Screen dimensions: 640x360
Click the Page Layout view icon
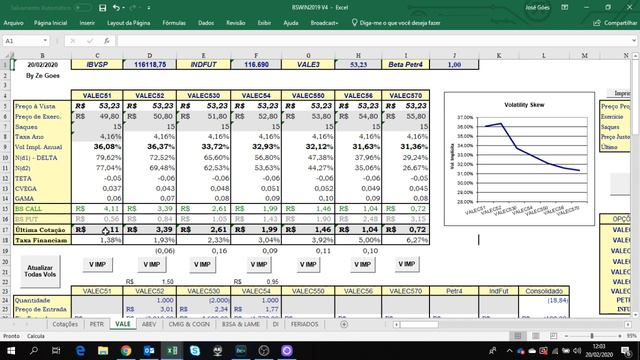pos(536,336)
